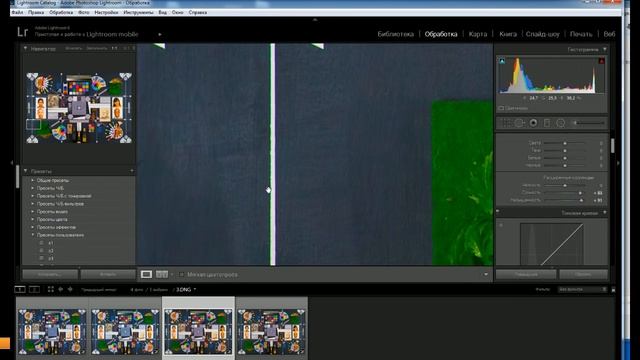Hide the right panel with edge arrow
Image resolution: width=640 pixels, height=360 pixels.
click(x=618, y=162)
